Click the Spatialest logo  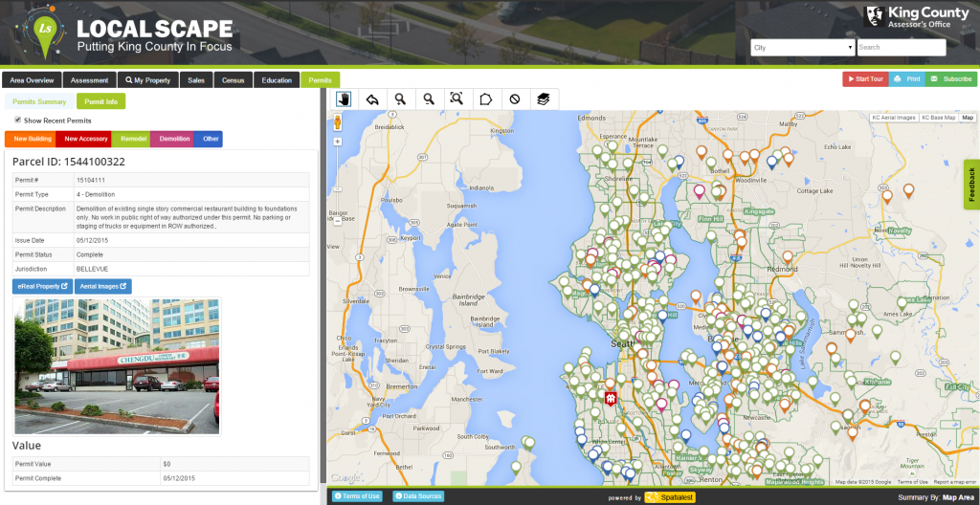click(x=669, y=497)
